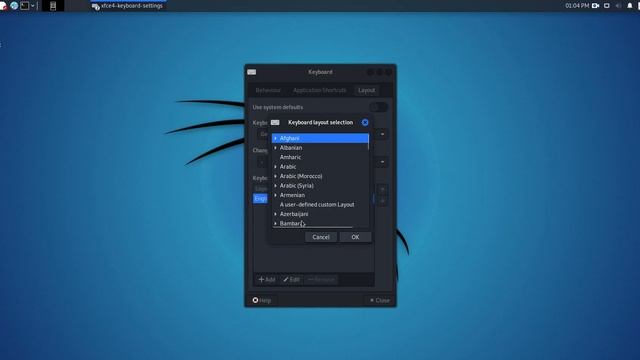Select the Bambara layout row
The height and width of the screenshot is (360, 640).
320,223
